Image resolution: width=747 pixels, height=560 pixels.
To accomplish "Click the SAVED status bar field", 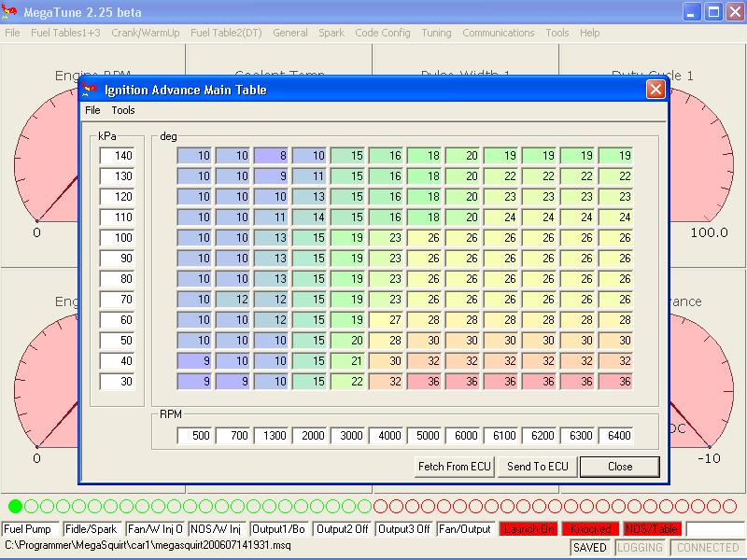I will pos(590,548).
